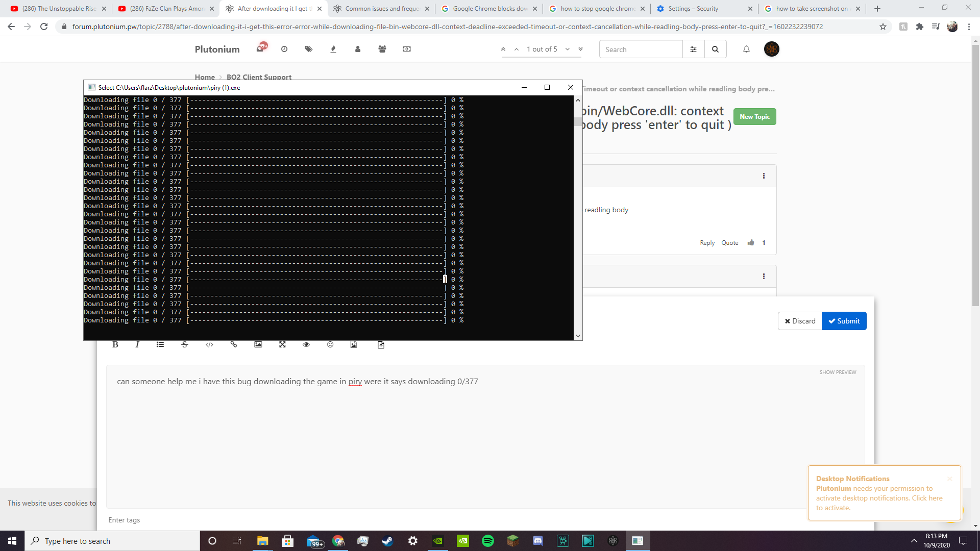Open the Plutonium forum brand link

click(217, 49)
